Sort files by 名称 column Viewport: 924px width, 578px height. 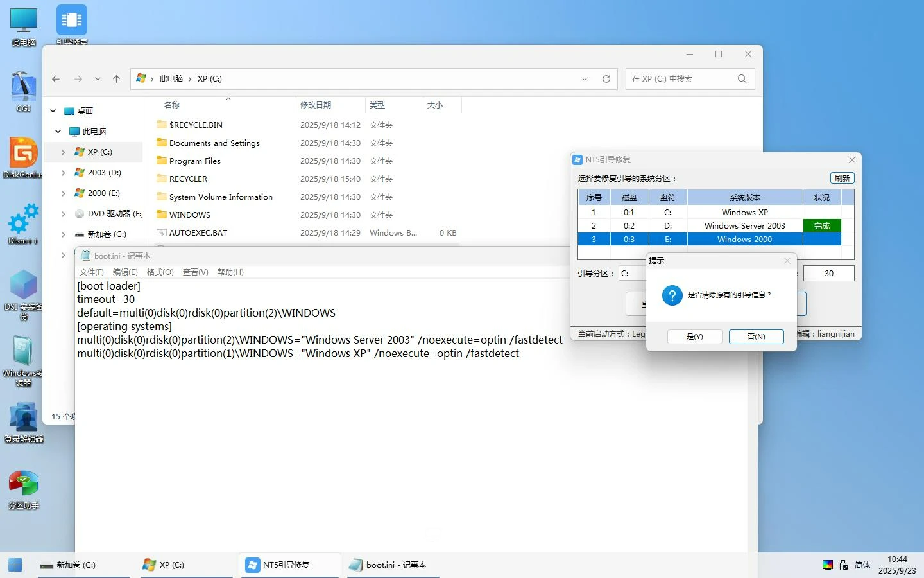point(172,105)
